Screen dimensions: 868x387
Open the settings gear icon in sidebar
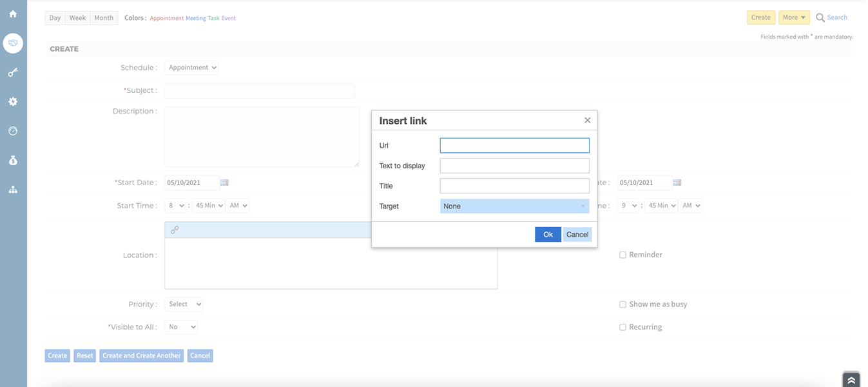coord(13,102)
